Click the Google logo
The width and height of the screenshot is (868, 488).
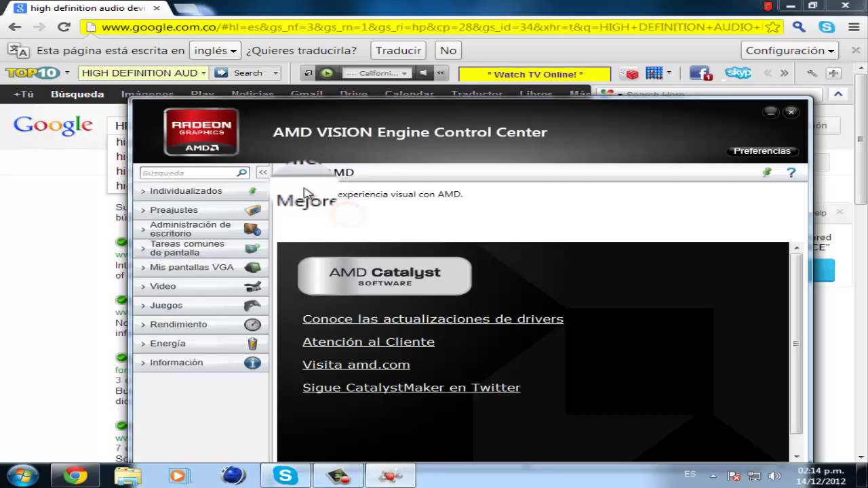pos(53,125)
